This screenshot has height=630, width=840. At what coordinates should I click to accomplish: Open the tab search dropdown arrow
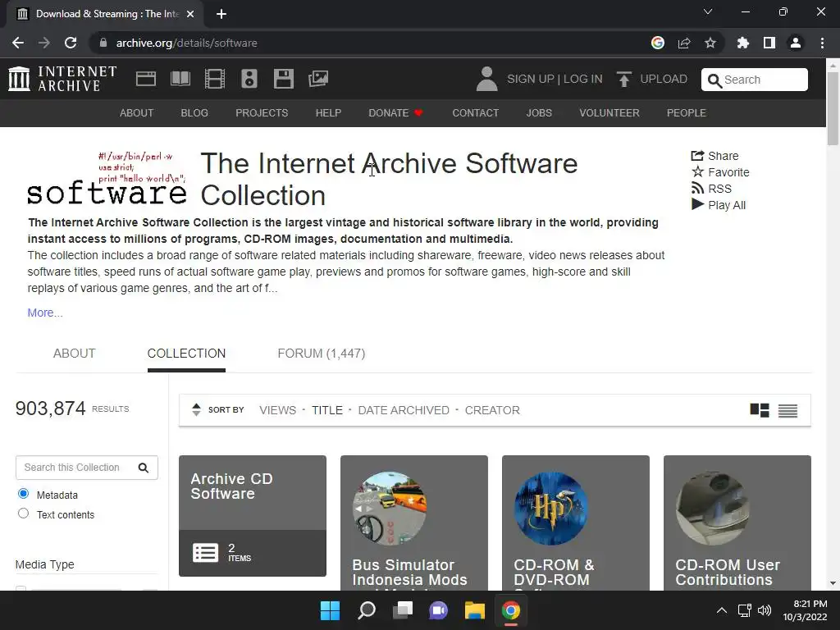(708, 11)
